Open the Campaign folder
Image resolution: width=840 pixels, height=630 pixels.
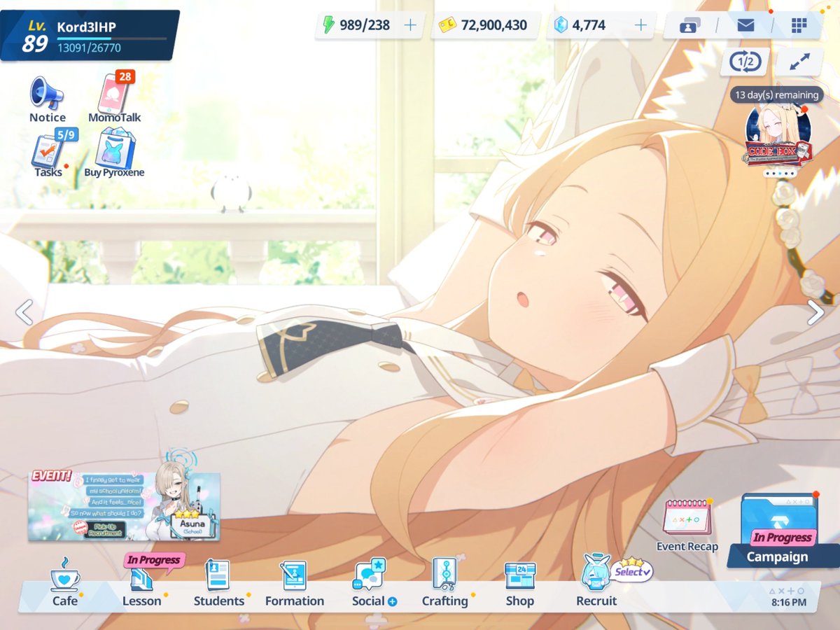(778, 530)
